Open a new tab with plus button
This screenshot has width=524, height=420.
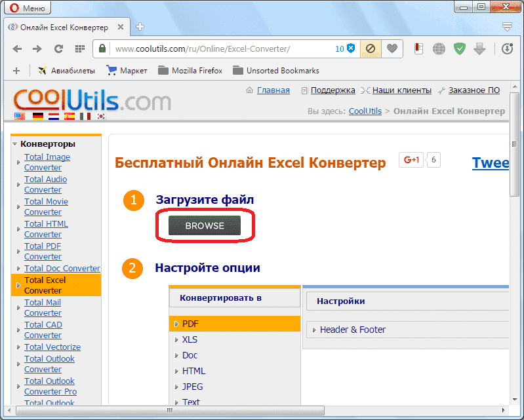pyautogui.click(x=140, y=27)
